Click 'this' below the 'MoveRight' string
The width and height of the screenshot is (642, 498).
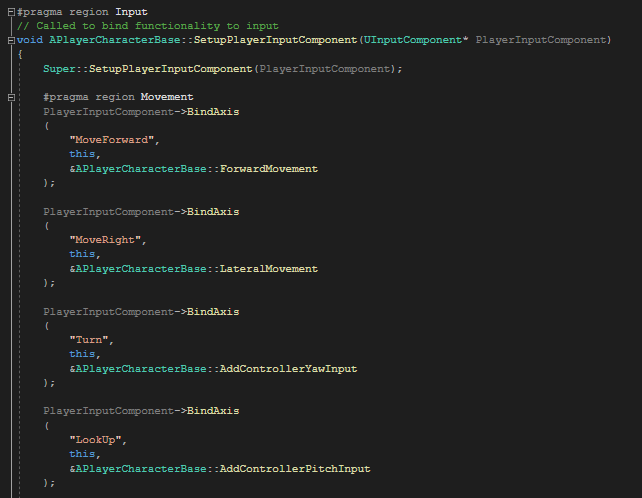(83, 254)
